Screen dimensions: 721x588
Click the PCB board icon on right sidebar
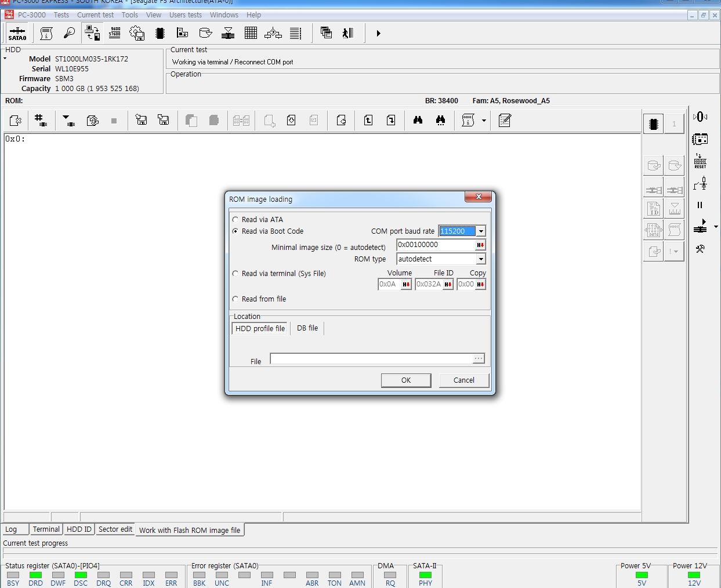(700, 139)
